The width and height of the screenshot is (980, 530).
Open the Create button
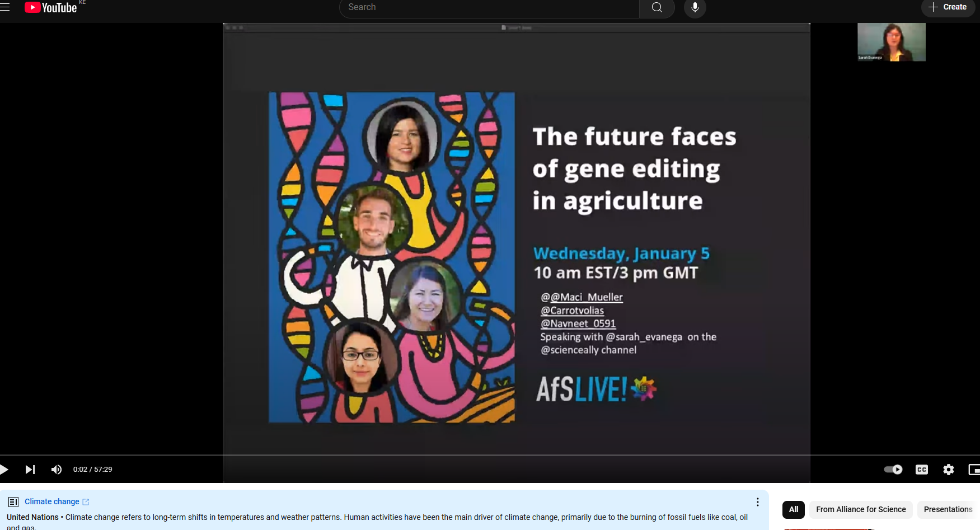pos(948,7)
